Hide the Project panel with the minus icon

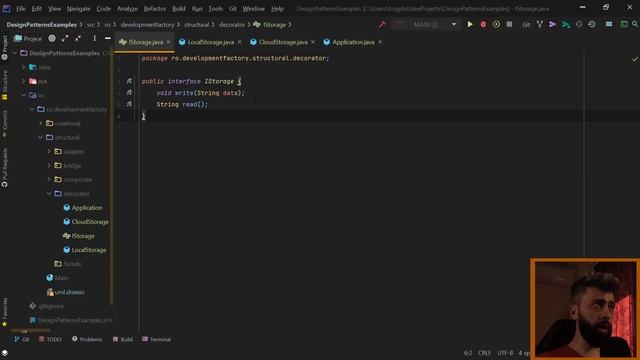point(108,38)
